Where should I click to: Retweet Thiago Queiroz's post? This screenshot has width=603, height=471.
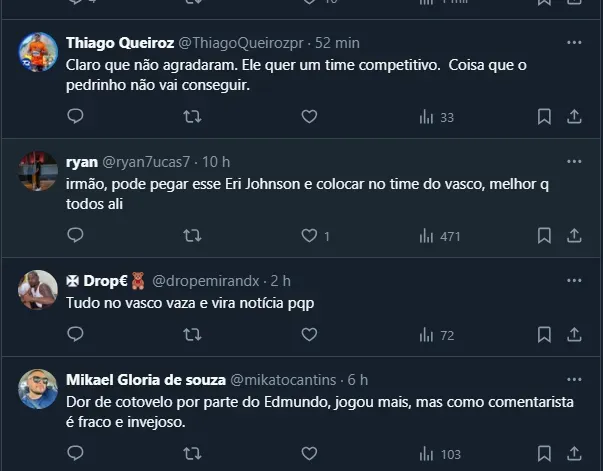pos(192,117)
